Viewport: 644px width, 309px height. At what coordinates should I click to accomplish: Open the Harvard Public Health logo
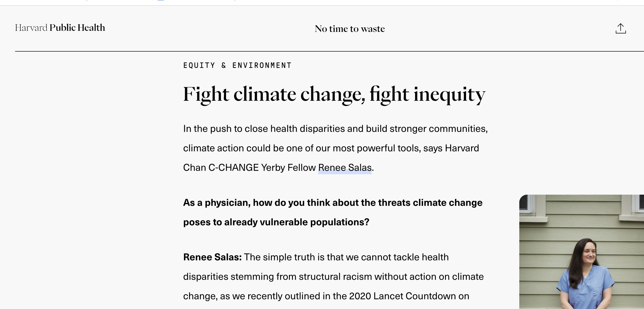click(x=60, y=28)
